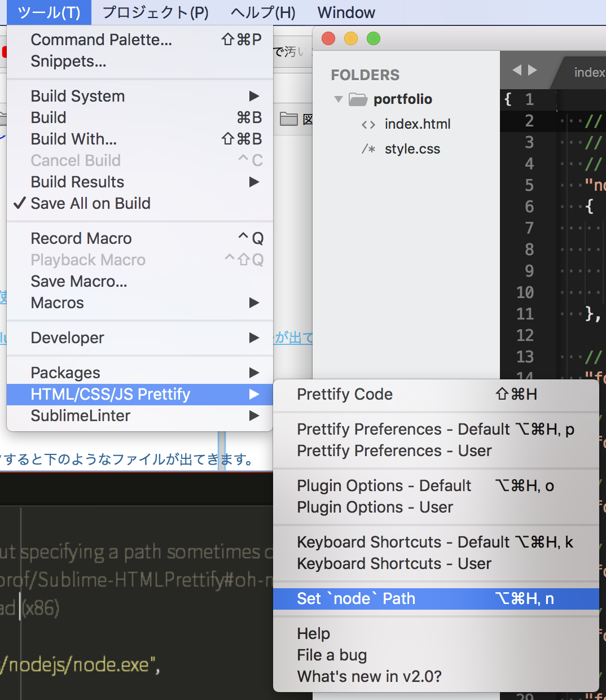Image resolution: width=606 pixels, height=700 pixels.
Task: Toggle Save All on Build option
Action: click(90, 203)
